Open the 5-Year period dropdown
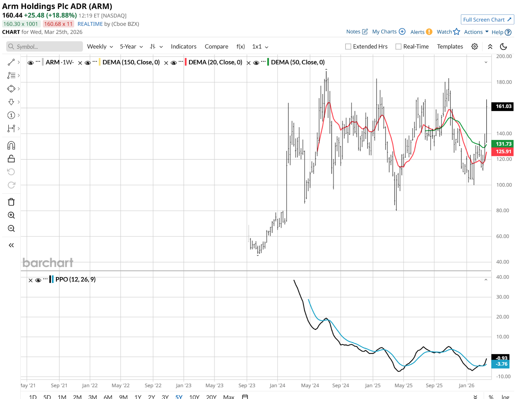 [x=131, y=47]
